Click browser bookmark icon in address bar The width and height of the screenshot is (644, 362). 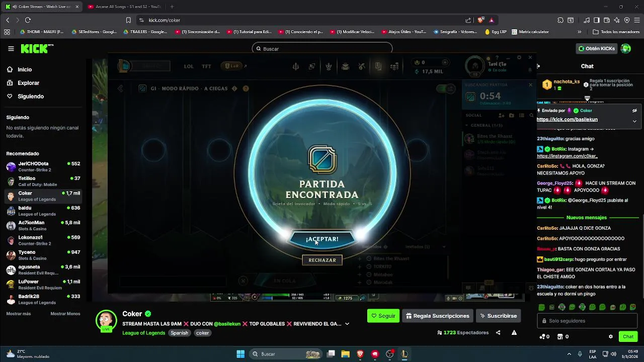tap(128, 20)
